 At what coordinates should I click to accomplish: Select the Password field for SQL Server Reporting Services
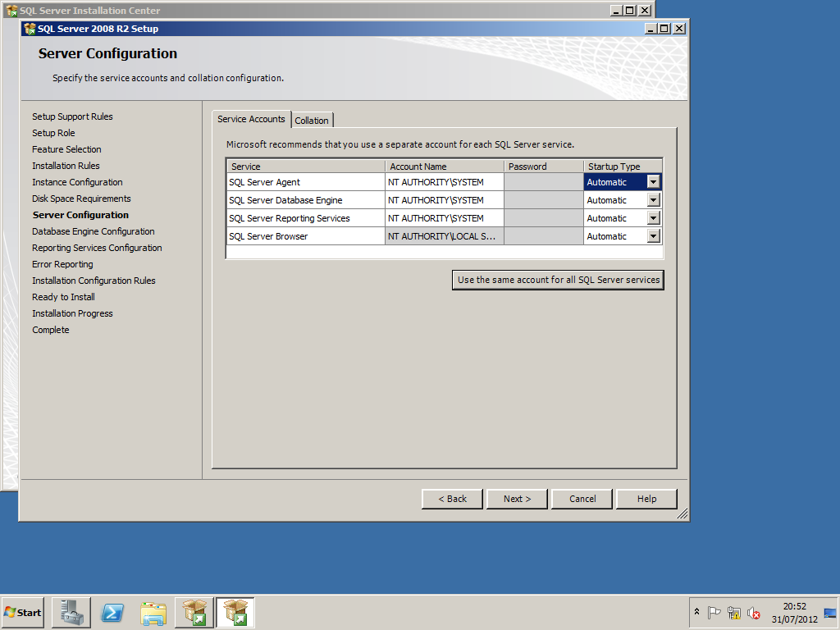point(544,218)
